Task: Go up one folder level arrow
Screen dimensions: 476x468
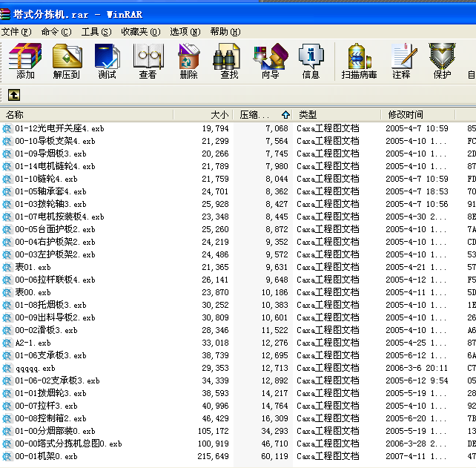Action: 14,95
